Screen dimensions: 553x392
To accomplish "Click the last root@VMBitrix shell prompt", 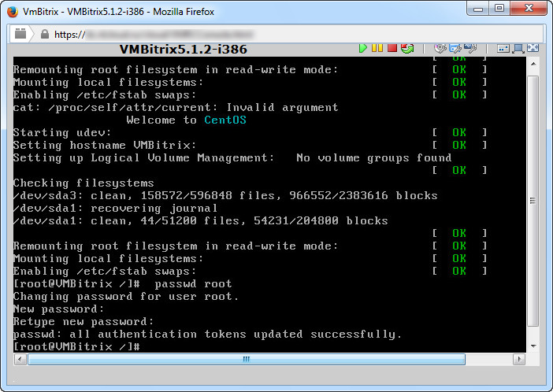I will (x=76, y=346).
